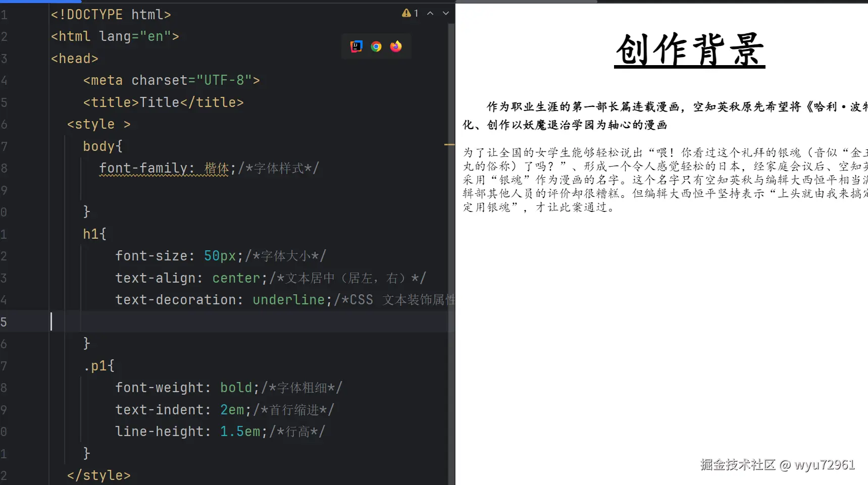The image size is (868, 485).
Task: Click the bold paragraph starting 作为职业生涯 in preview
Action: (x=666, y=116)
